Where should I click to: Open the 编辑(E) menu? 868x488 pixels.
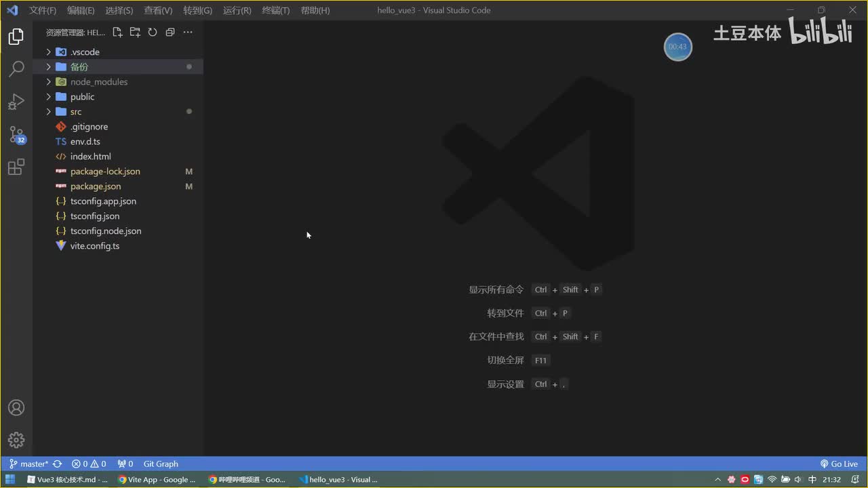(81, 10)
